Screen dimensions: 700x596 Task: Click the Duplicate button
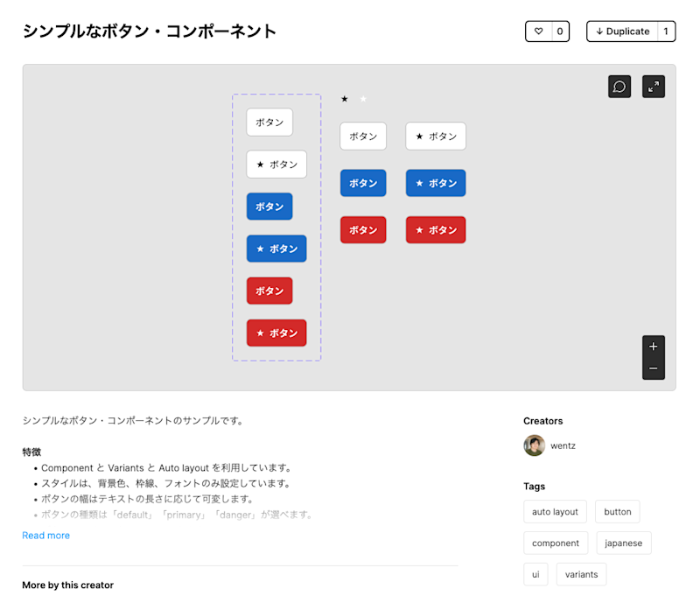(622, 32)
